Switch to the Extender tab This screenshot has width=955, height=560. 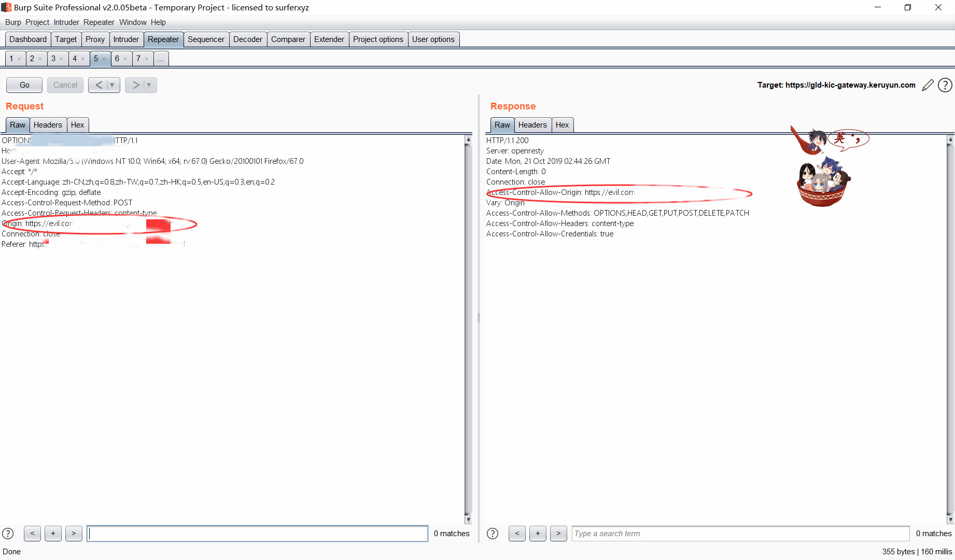click(x=329, y=39)
